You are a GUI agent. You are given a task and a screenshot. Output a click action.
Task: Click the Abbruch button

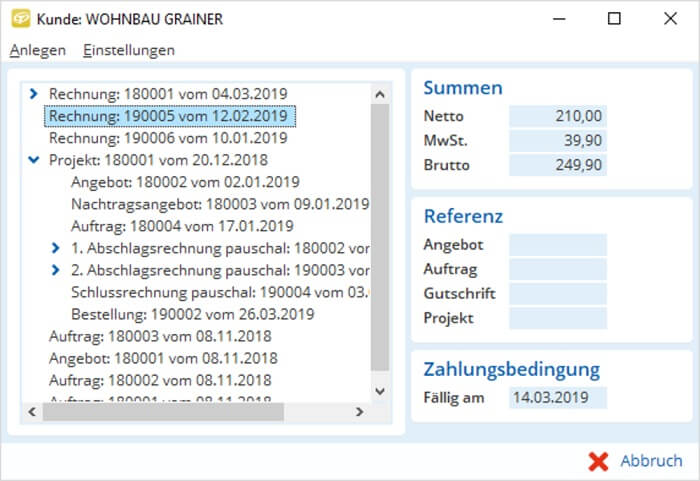pos(637,461)
